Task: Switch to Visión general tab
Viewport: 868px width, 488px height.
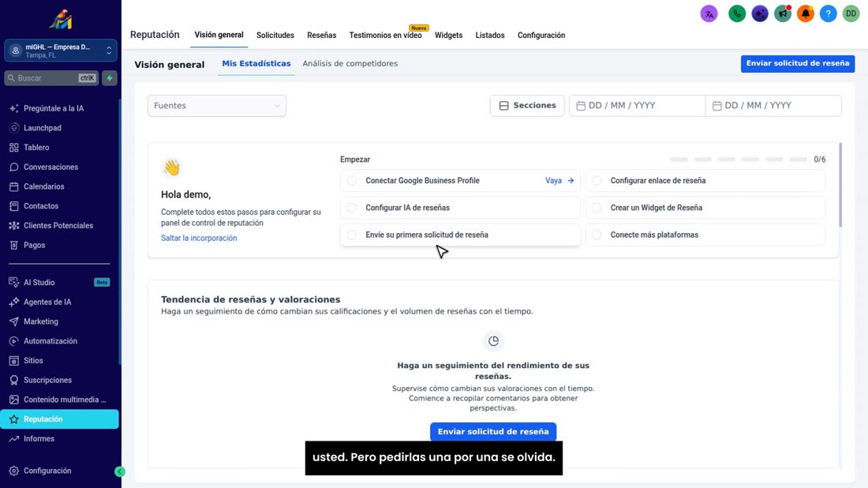Action: coord(219,35)
